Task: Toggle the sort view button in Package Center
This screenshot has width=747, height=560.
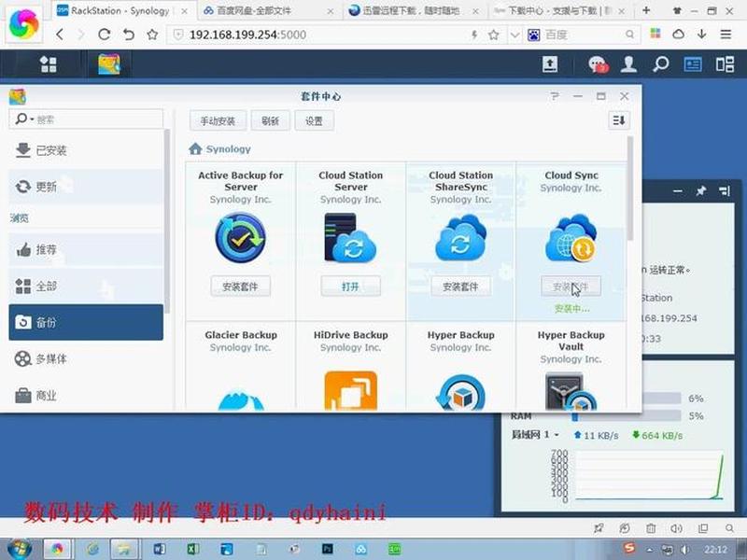Action: coord(619,120)
